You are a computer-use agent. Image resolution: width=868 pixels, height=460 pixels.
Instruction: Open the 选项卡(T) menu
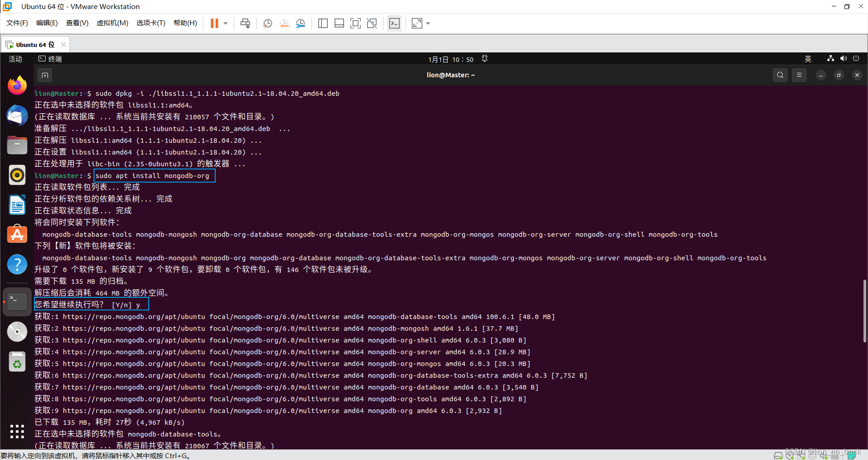click(x=151, y=23)
